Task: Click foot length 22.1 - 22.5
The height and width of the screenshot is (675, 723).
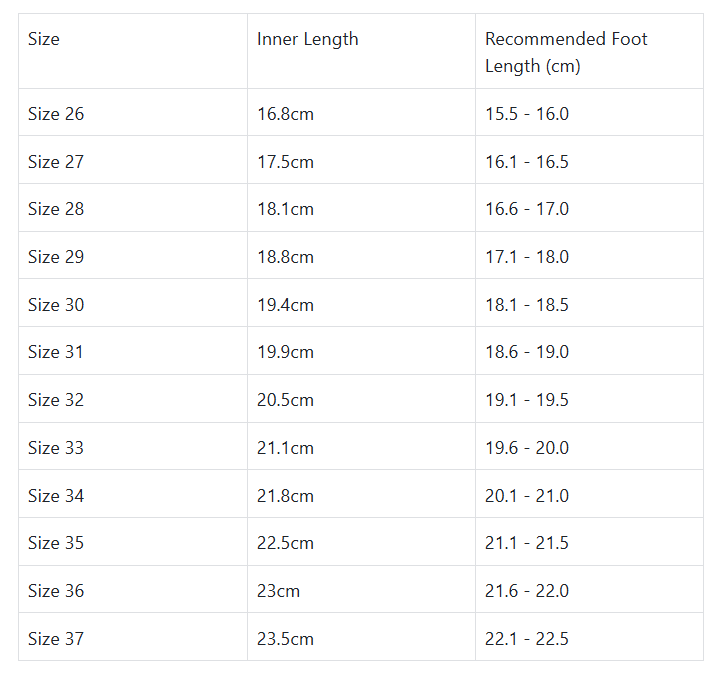Action: tap(527, 639)
